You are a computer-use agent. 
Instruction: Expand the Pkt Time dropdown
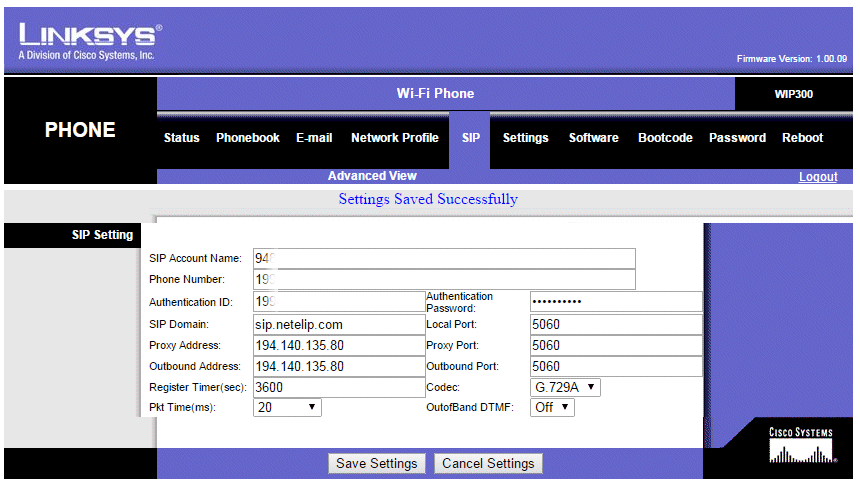287,408
